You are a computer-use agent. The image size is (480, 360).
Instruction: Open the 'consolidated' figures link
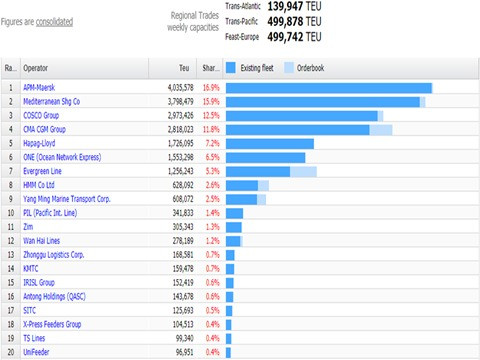pos(54,22)
